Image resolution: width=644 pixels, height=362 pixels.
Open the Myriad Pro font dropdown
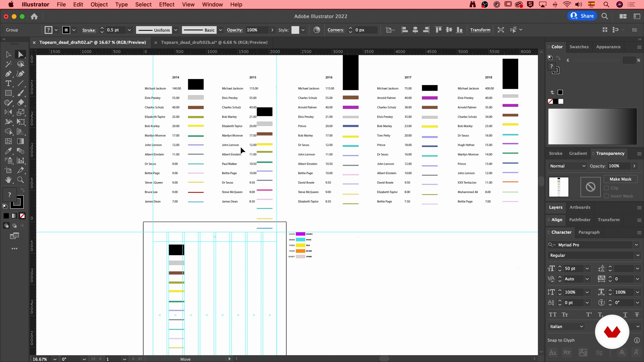tap(636, 245)
